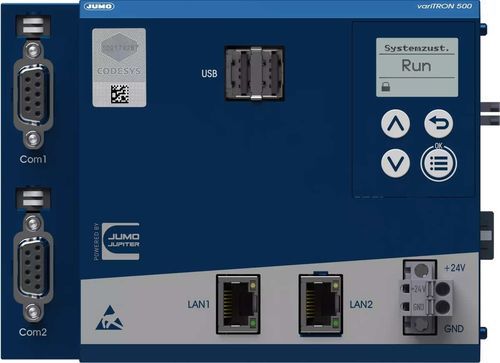Click the variTRON 500 model name

[444, 6]
